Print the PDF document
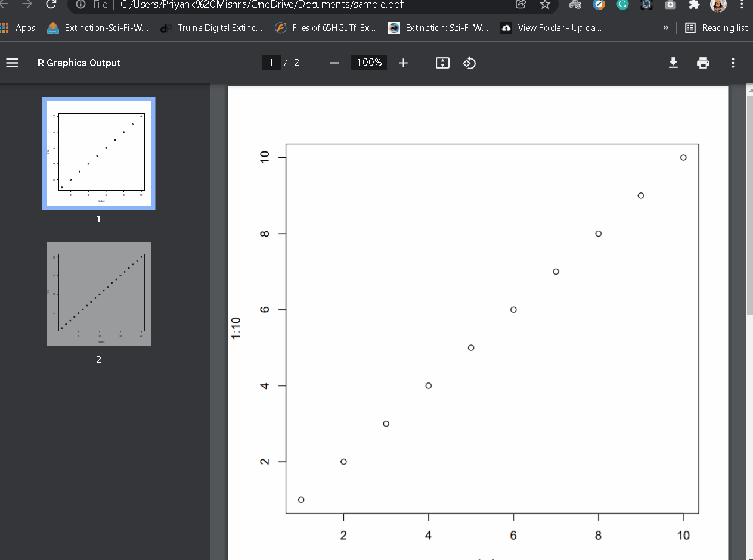 click(703, 63)
